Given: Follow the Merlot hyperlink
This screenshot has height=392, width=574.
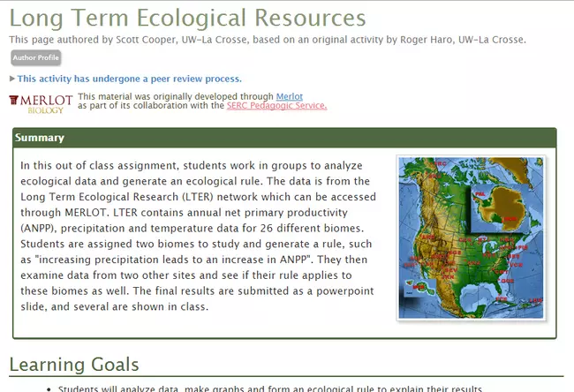Looking at the screenshot, I should 290,95.
